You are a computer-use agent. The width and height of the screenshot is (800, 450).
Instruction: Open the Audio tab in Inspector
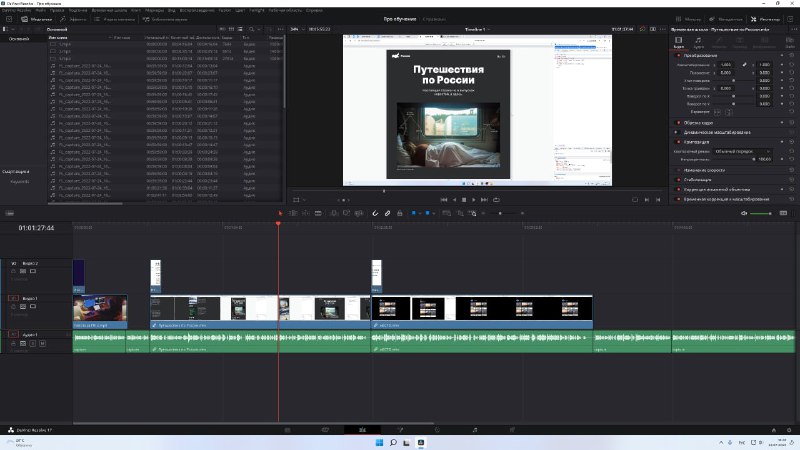(x=698, y=42)
